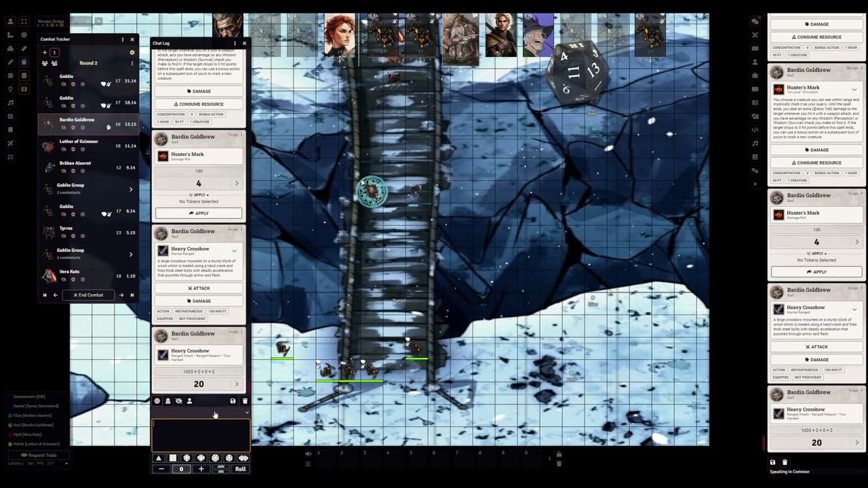The width and height of the screenshot is (868, 488).
Task: Open the chat input chevron dropdown
Action: pyautogui.click(x=247, y=412)
